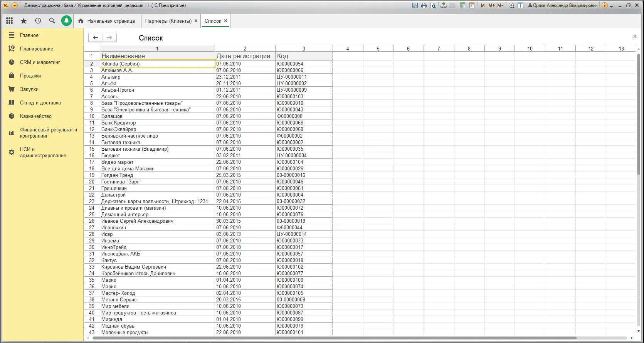
Task: Click the horizontal scrollbar at bottom
Action: tap(335, 338)
